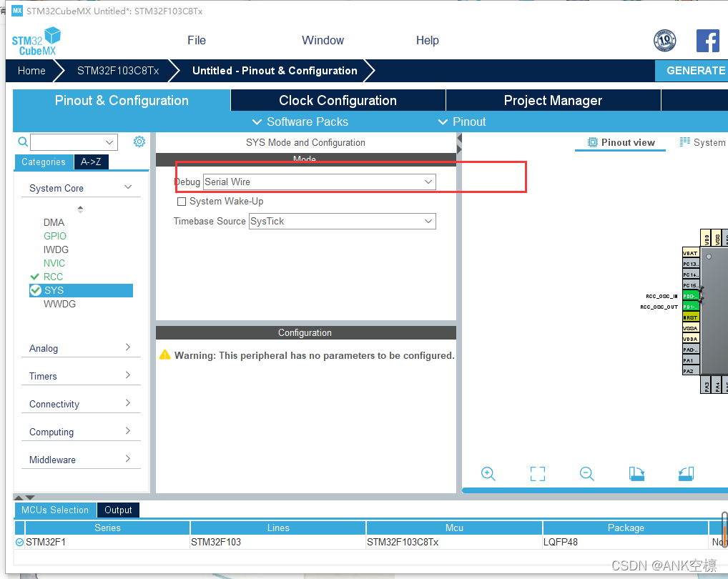The image size is (728, 579).
Task: Select the Pinout & Configuration tab
Action: (122, 100)
